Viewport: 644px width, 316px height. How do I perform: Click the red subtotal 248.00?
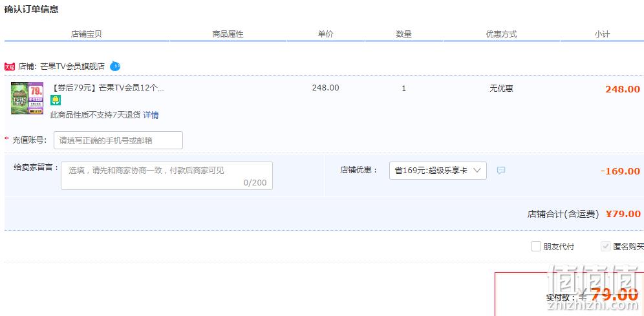[x=623, y=89]
